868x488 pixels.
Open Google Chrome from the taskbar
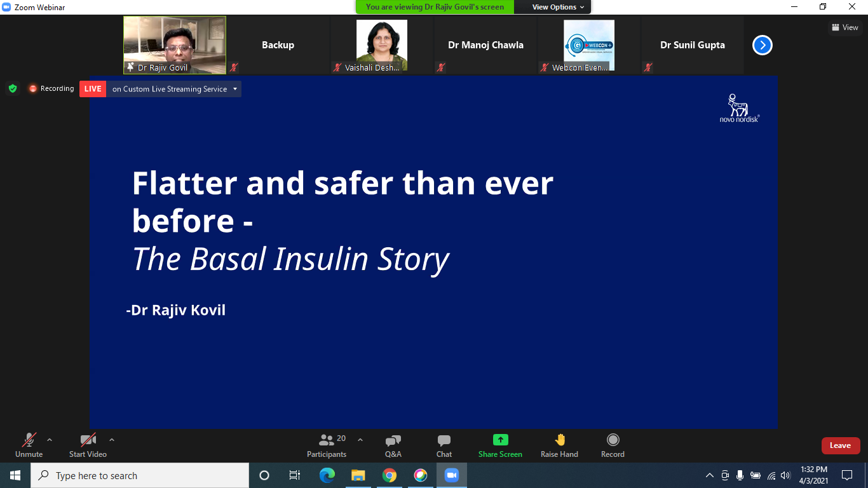(x=390, y=475)
